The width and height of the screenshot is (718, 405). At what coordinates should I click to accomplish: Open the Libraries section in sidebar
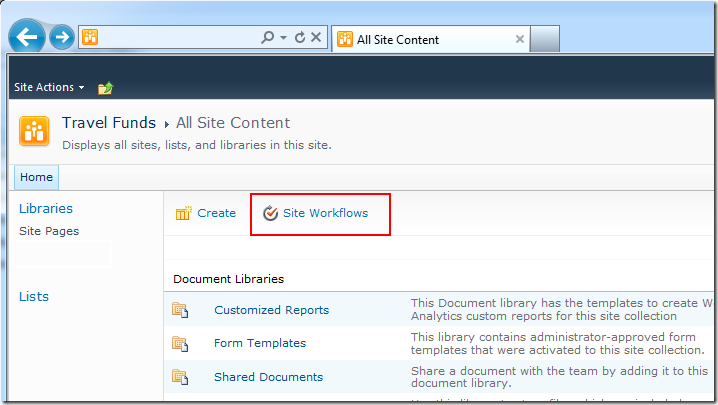46,209
